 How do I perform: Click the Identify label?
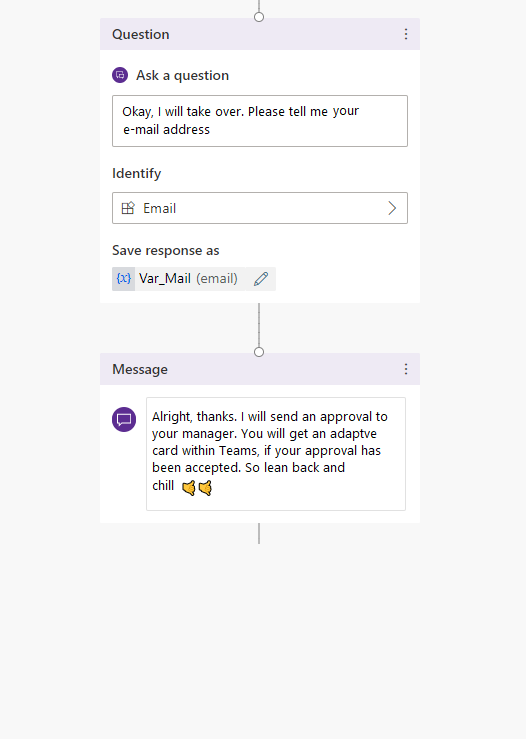pyautogui.click(x=137, y=173)
